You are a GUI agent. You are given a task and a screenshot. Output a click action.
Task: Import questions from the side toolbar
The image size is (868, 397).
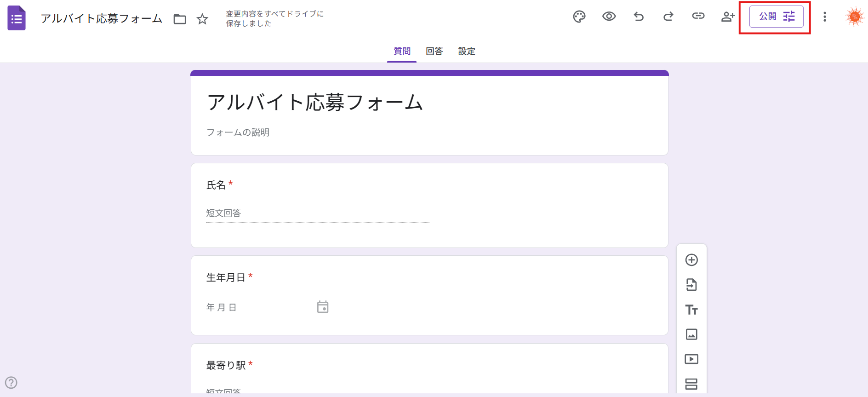(691, 285)
